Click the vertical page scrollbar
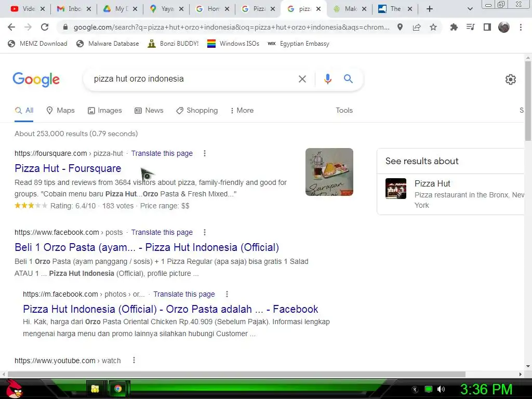This screenshot has height=399, width=532. [528, 100]
